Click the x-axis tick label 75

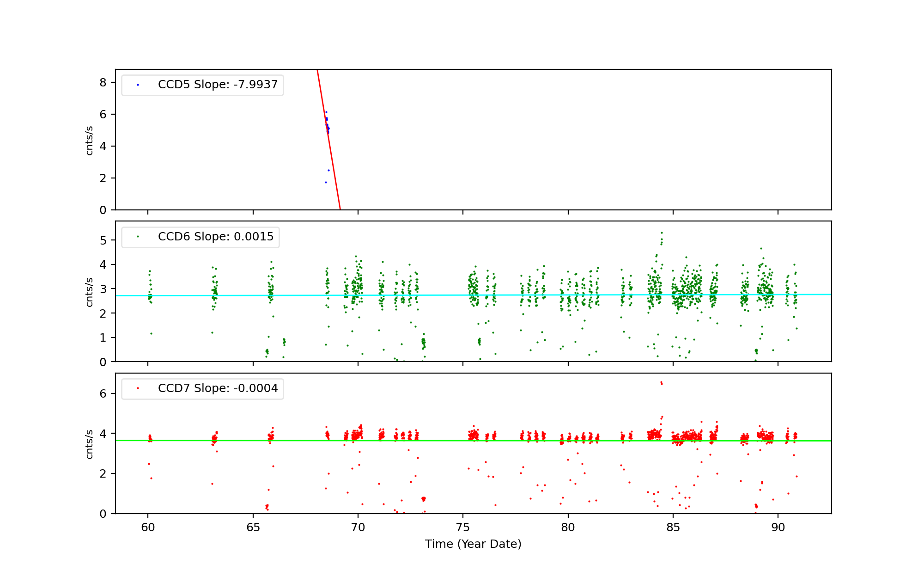[462, 528]
